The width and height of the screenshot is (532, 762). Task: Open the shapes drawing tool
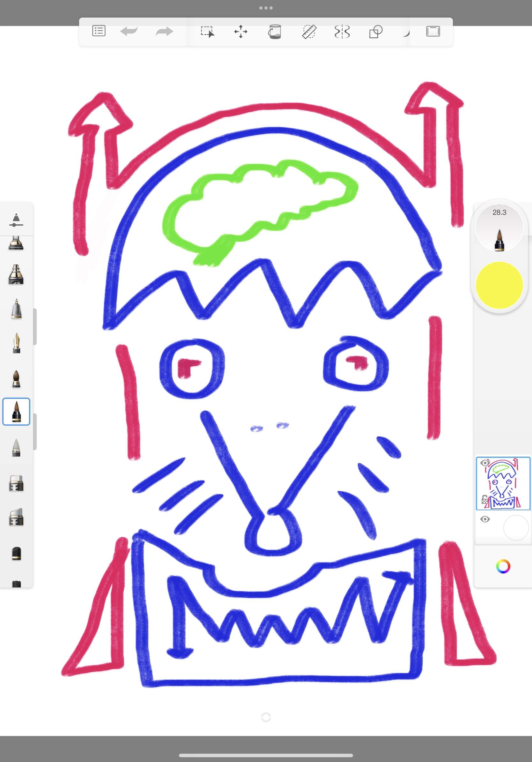click(376, 32)
